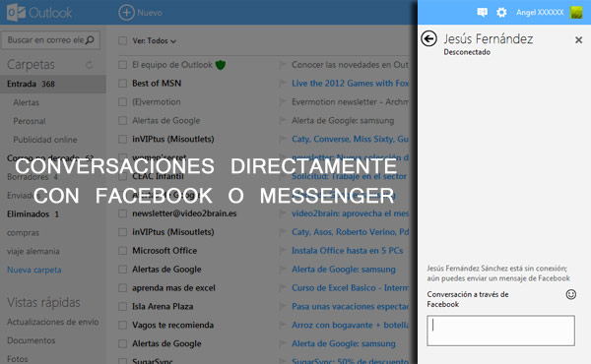Click the green shield next to El equipo de Outlook
The height and width of the screenshot is (364, 591).
(221, 65)
